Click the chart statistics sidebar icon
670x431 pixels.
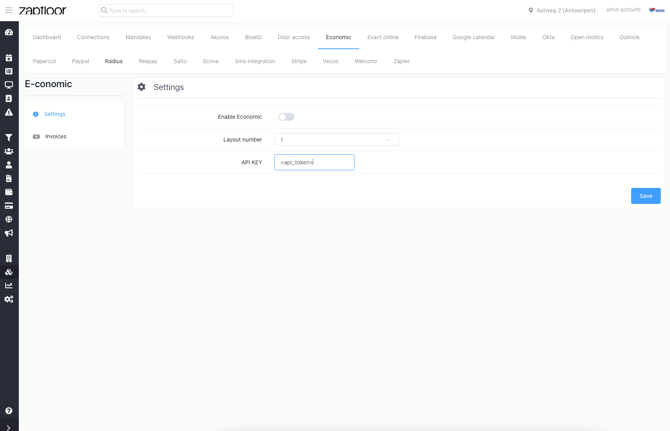[x=9, y=286]
